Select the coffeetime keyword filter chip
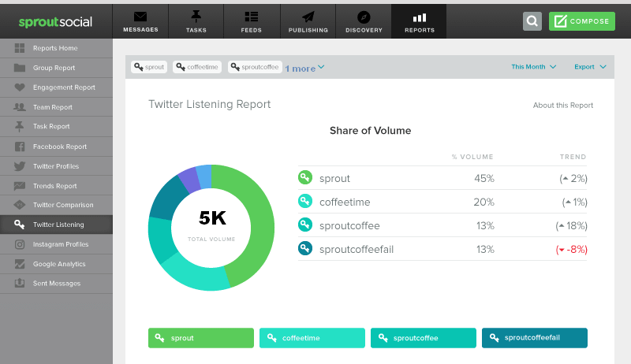Viewport: 631px width, 364px height. tap(197, 67)
